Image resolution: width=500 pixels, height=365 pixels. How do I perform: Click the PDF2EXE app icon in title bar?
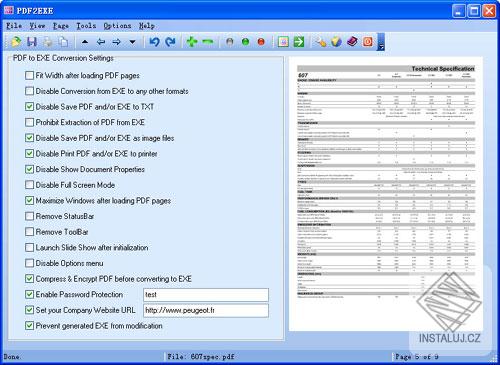coord(9,10)
